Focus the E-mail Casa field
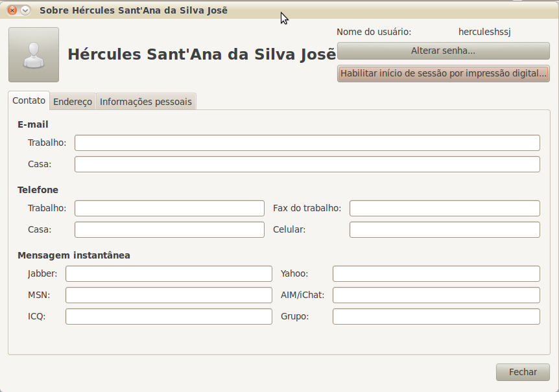This screenshot has height=392, width=559. click(307, 164)
